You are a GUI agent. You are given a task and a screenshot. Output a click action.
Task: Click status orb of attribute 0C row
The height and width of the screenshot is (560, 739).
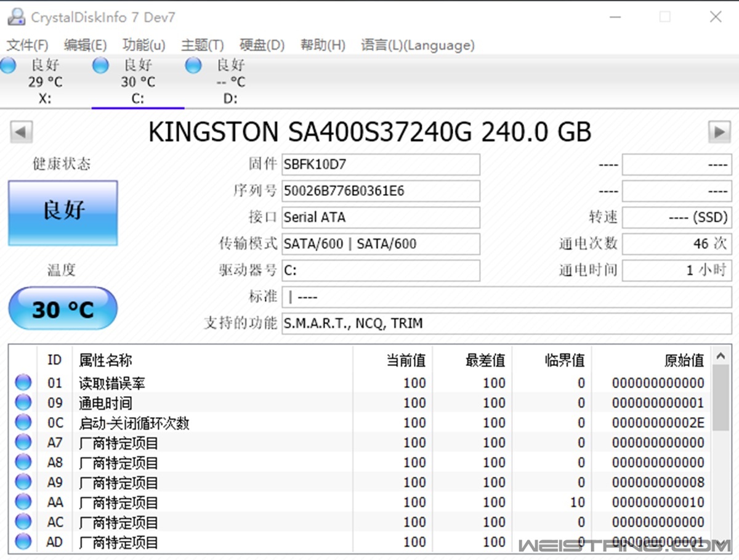click(23, 423)
